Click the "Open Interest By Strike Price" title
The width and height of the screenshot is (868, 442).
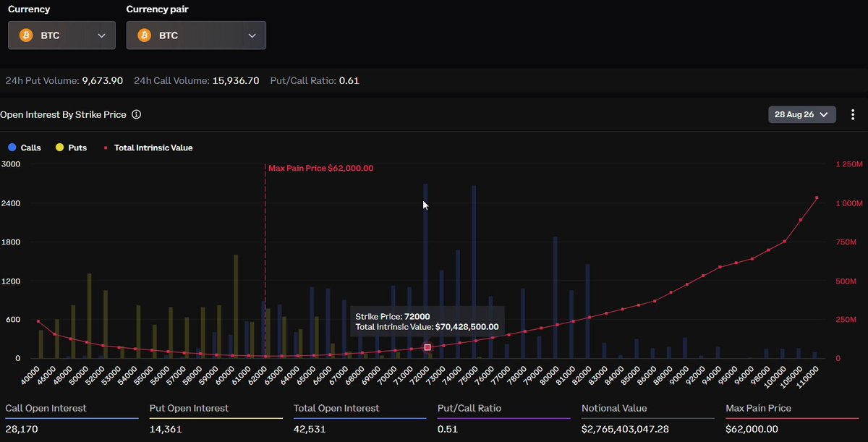click(x=63, y=114)
